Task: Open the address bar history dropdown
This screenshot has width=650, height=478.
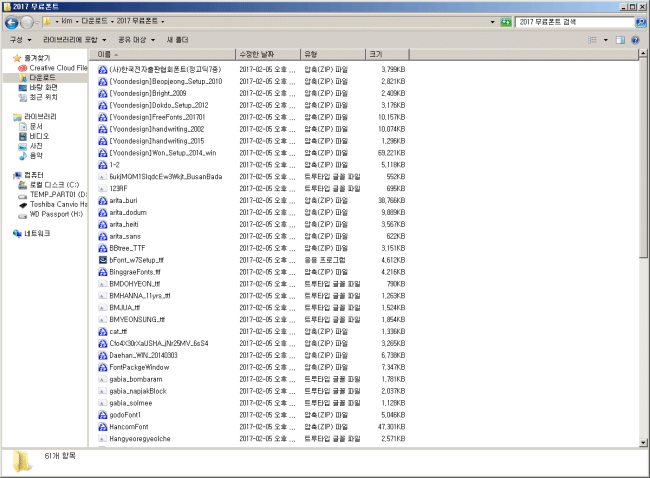Action: click(x=492, y=22)
